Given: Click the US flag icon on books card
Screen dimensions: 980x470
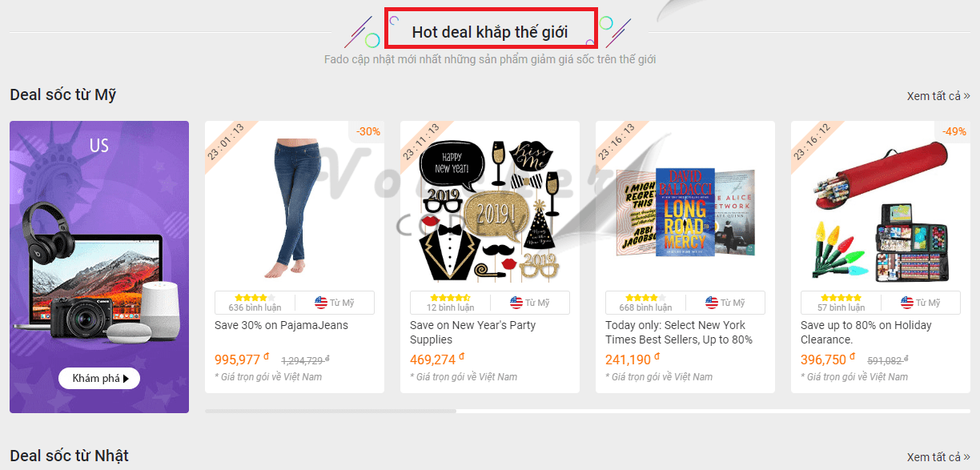Looking at the screenshot, I should [x=712, y=303].
